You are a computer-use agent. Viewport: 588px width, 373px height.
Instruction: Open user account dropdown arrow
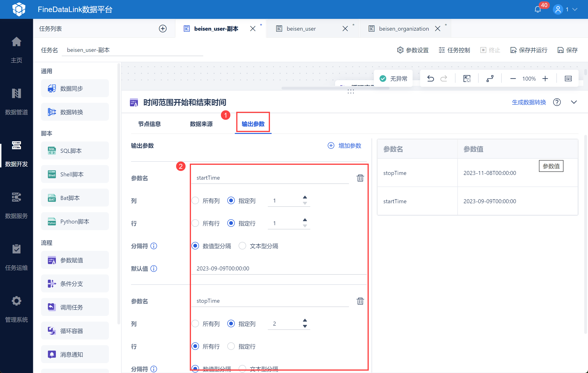pos(575,9)
